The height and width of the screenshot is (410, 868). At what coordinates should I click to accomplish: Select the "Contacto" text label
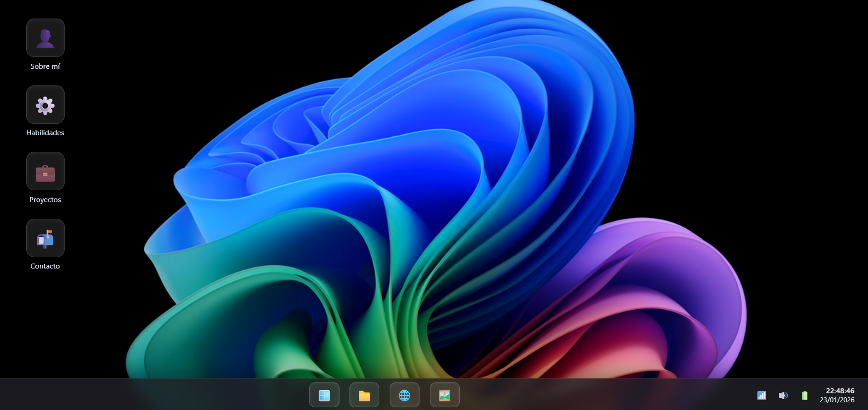[x=45, y=266]
